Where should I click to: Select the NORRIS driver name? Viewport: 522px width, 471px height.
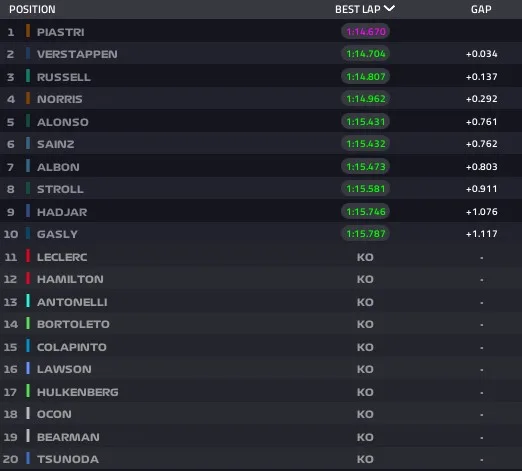pyautogui.click(x=59, y=99)
